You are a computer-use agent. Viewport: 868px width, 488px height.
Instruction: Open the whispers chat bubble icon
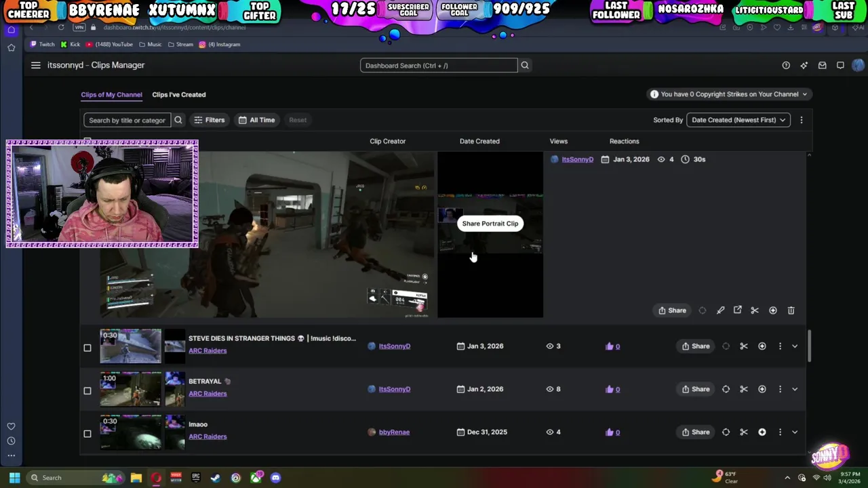pos(840,65)
